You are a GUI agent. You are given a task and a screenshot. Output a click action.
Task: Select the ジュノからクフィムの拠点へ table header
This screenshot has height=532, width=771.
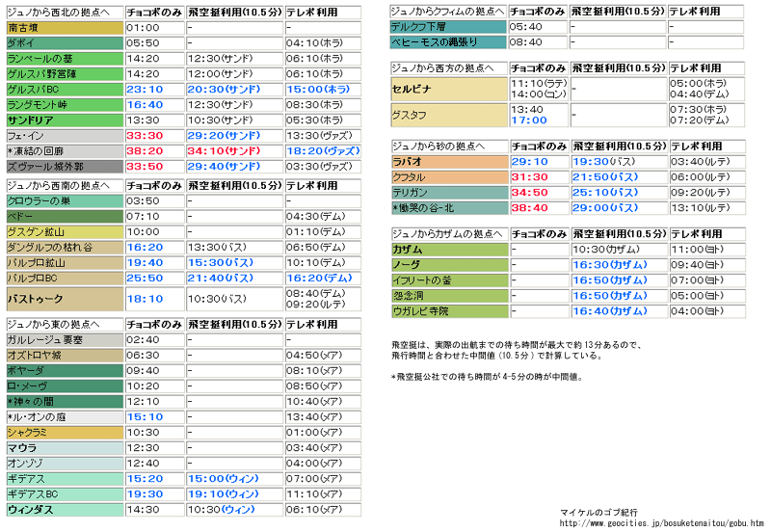(448, 12)
